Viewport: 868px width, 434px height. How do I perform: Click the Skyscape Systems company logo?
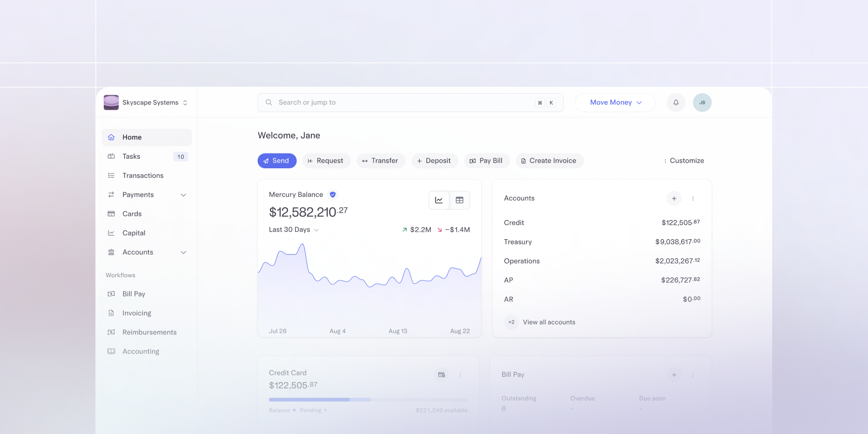111,102
